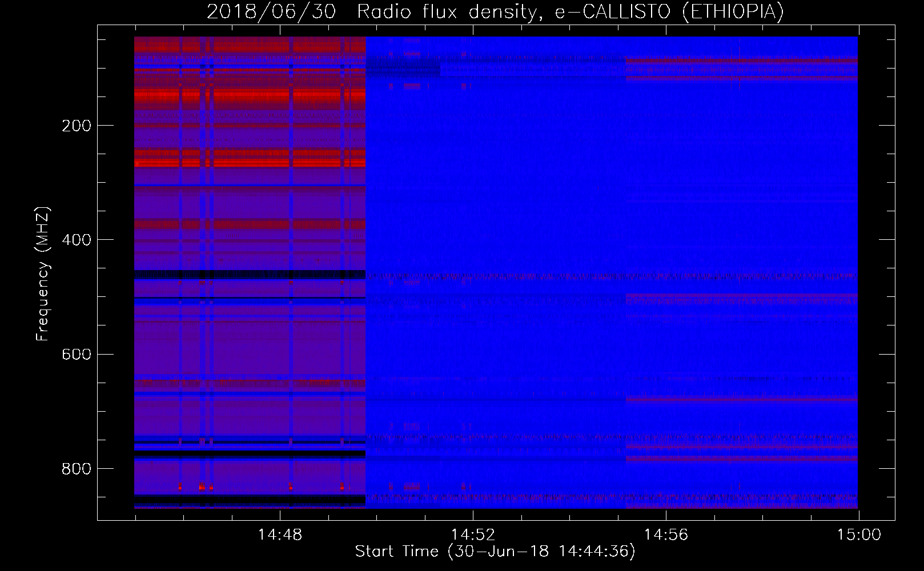Image resolution: width=924 pixels, height=571 pixels.
Task: Click the 800 frequency tick label
Action: click(77, 469)
